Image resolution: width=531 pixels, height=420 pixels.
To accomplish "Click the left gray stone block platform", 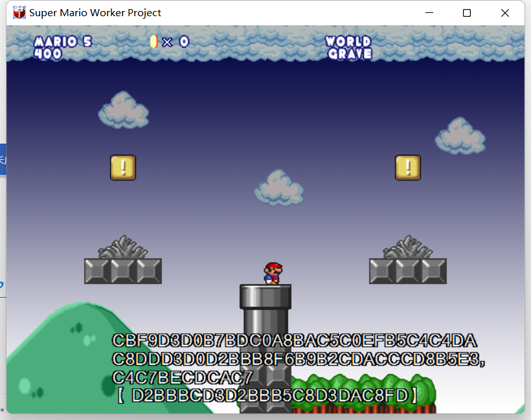I will coord(123,271).
